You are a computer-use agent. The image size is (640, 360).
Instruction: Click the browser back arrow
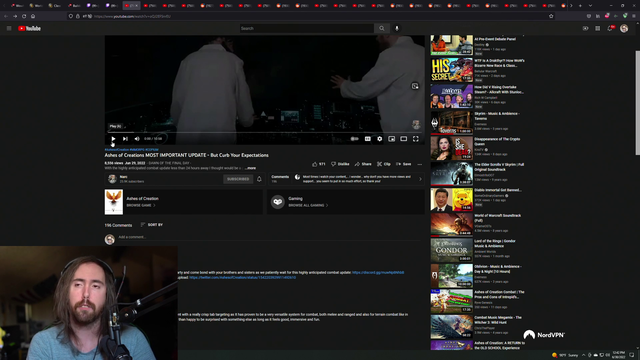(6, 16)
